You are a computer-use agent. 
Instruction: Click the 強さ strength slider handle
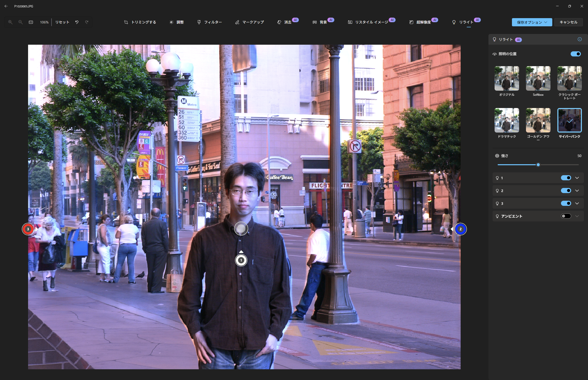pos(538,165)
